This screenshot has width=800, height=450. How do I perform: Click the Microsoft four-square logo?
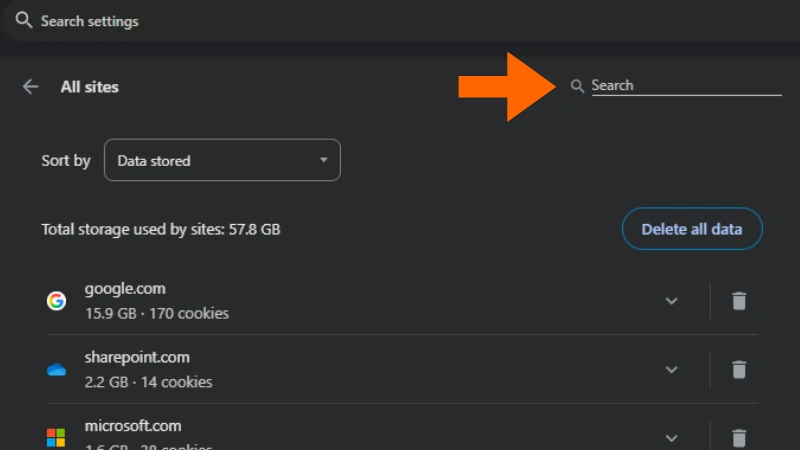click(56, 437)
